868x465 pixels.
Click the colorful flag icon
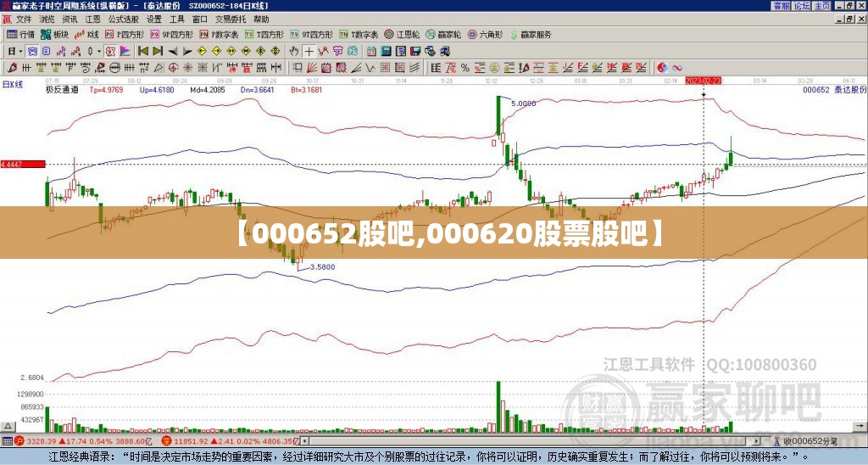[x=125, y=51]
